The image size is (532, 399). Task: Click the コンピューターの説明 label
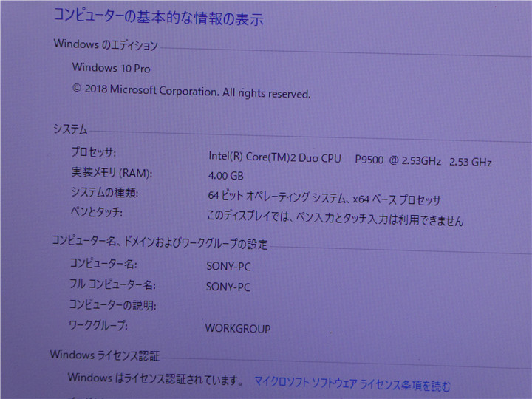112,304
